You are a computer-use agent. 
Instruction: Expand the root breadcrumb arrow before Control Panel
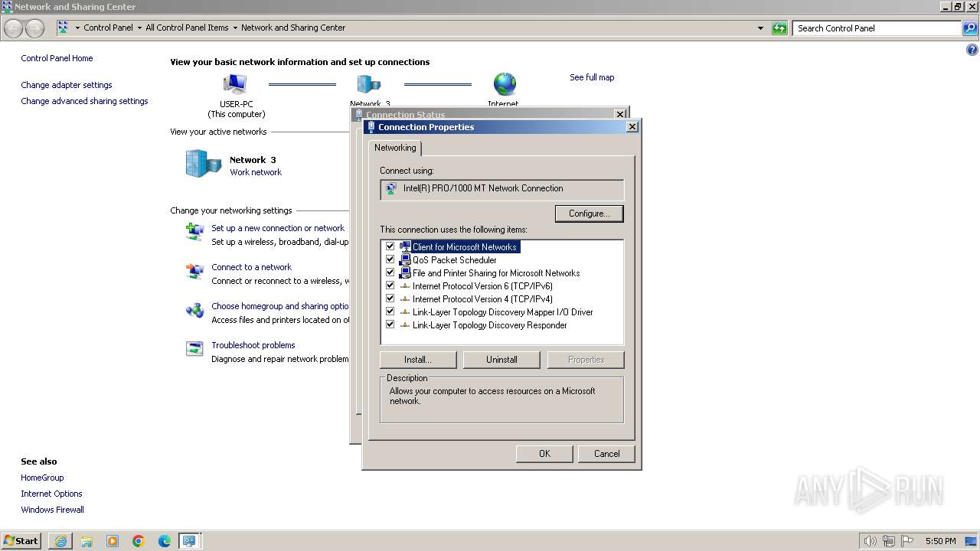pos(77,28)
